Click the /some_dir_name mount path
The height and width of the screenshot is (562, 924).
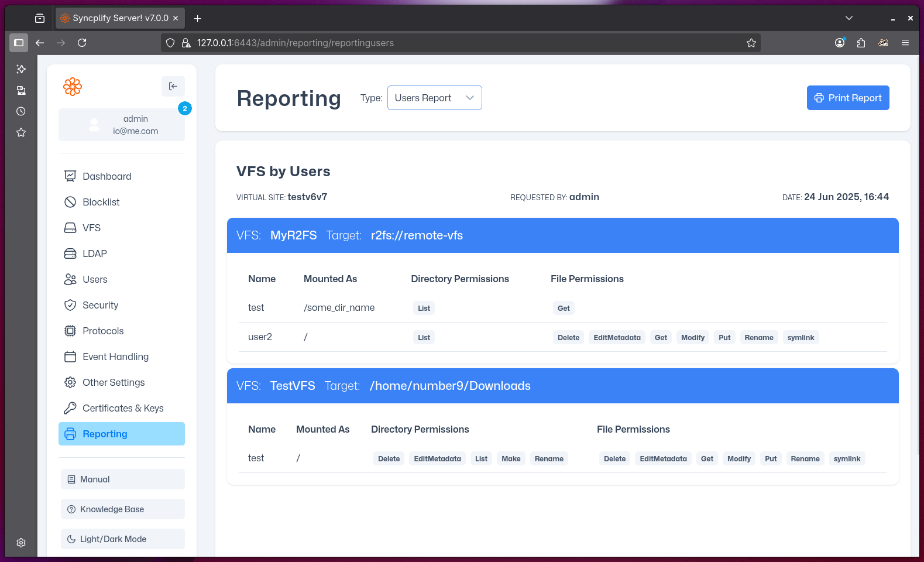point(339,307)
